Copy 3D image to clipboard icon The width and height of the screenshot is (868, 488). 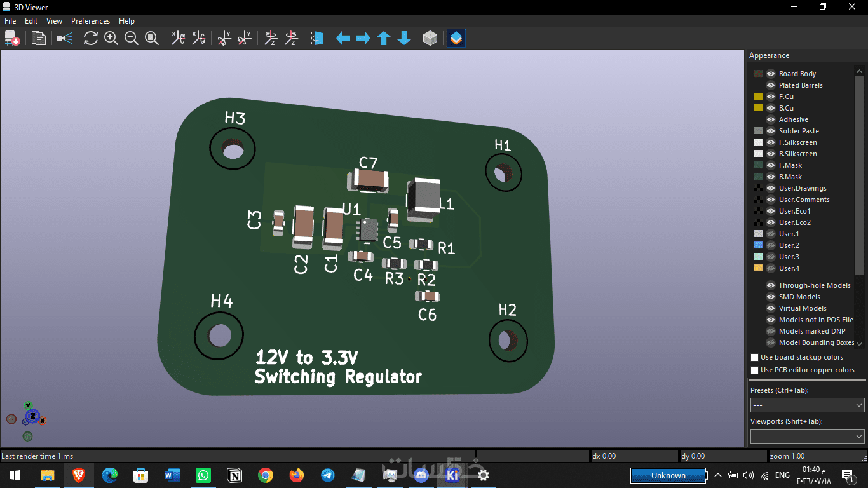pyautogui.click(x=39, y=39)
